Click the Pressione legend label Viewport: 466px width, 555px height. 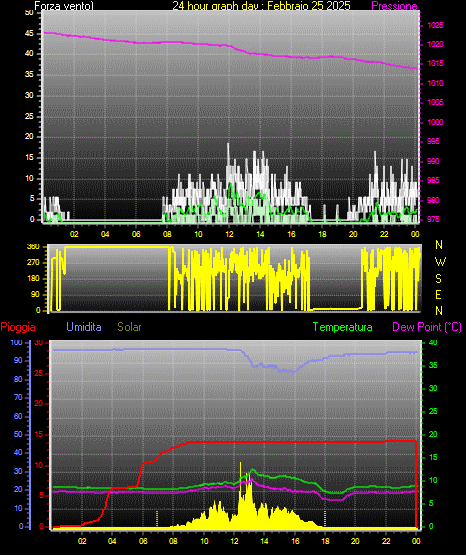coord(394,6)
